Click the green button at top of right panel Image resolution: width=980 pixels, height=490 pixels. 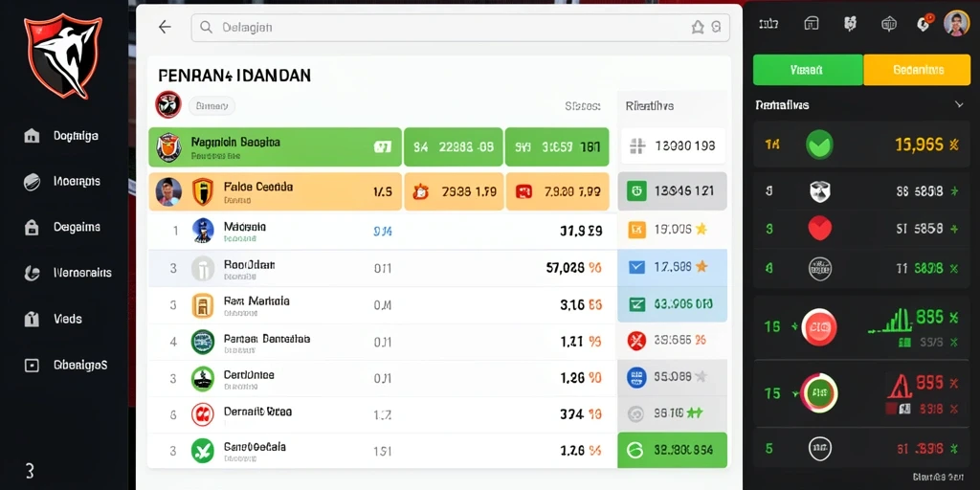(x=808, y=70)
